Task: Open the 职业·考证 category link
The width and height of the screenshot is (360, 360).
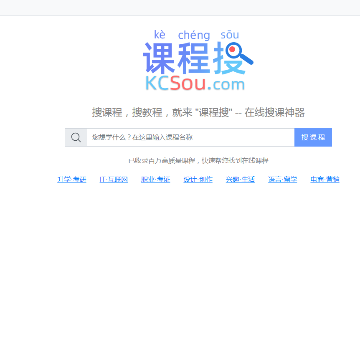Action: 156,179
